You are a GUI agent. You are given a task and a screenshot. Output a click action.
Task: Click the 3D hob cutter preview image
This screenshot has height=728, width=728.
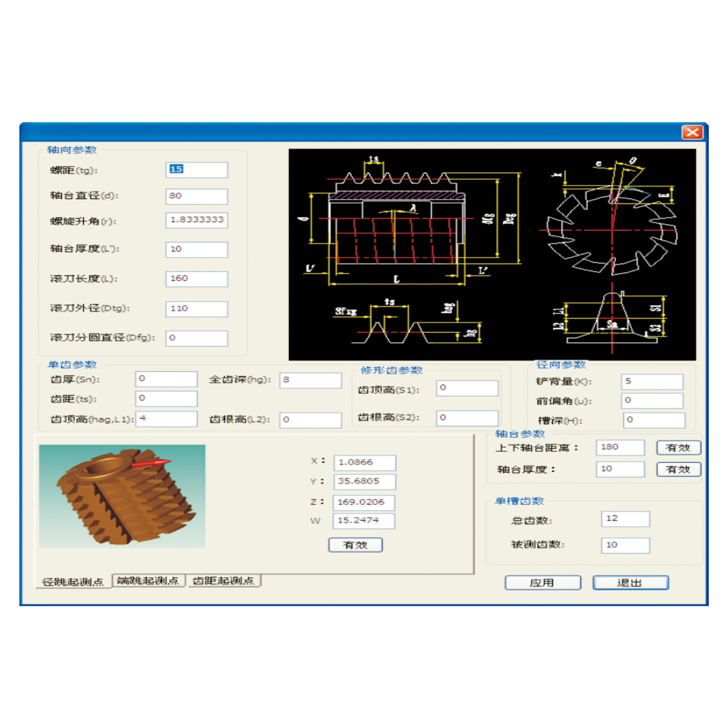coord(122,496)
